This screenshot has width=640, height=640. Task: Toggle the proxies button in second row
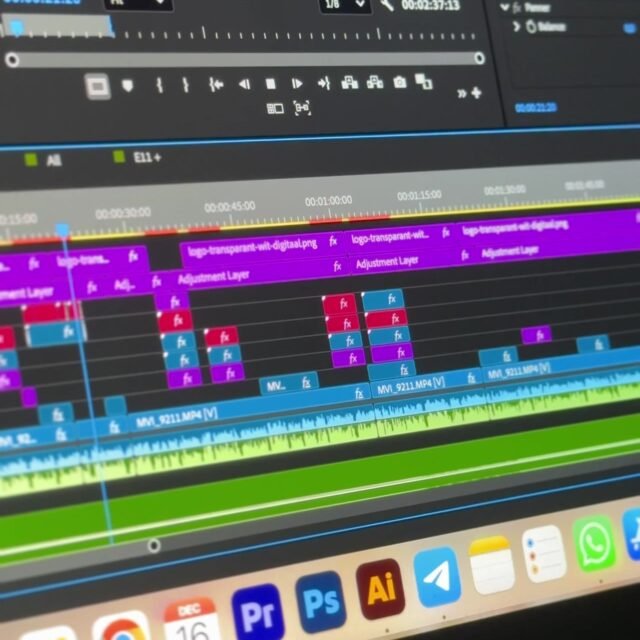coord(275,109)
